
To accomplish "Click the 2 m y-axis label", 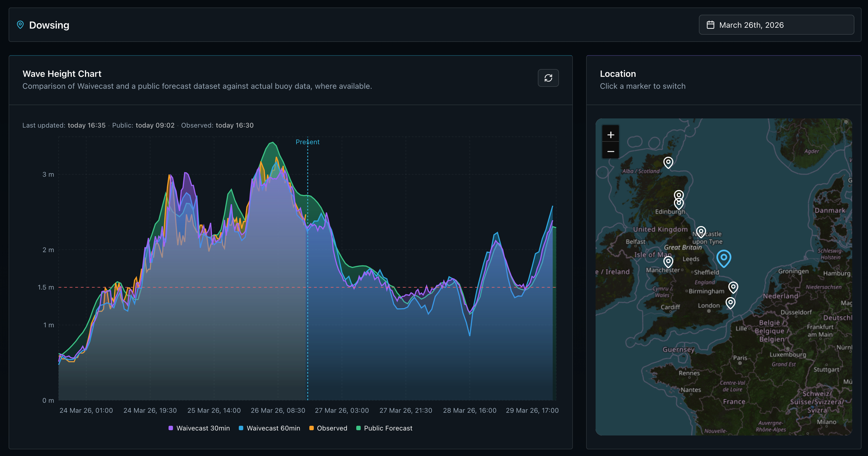I will (48, 250).
